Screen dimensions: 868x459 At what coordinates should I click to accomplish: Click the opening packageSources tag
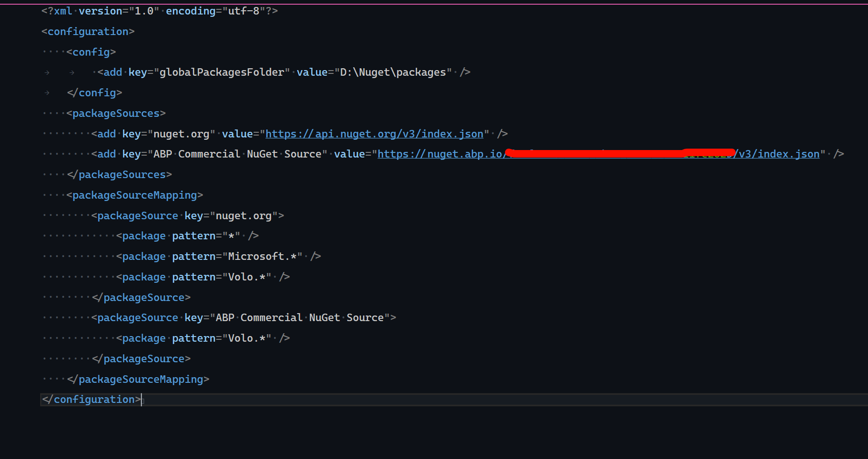coord(116,114)
